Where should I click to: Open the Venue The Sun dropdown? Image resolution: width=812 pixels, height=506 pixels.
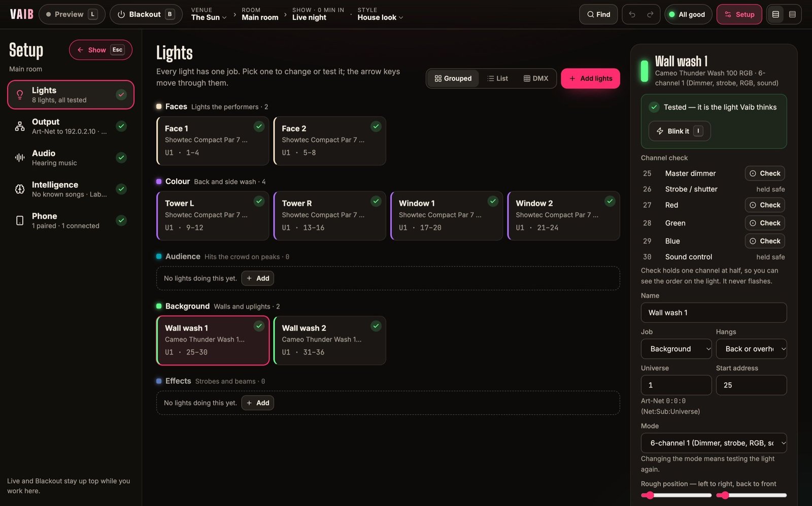[x=209, y=14]
